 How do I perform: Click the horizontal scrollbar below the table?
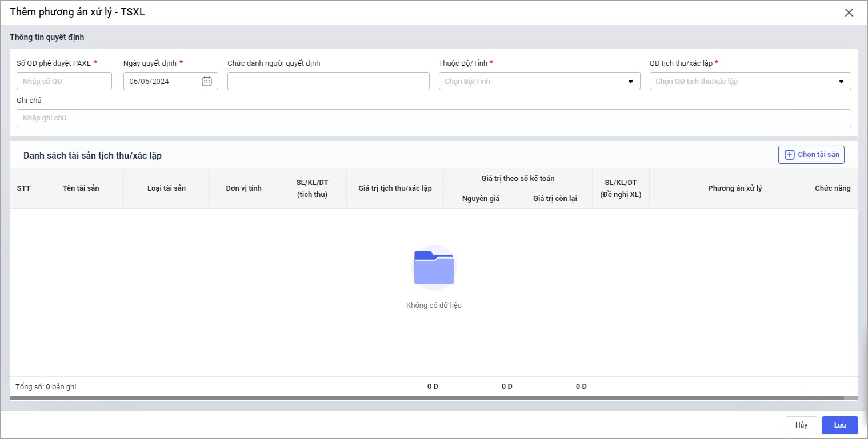pos(426,398)
